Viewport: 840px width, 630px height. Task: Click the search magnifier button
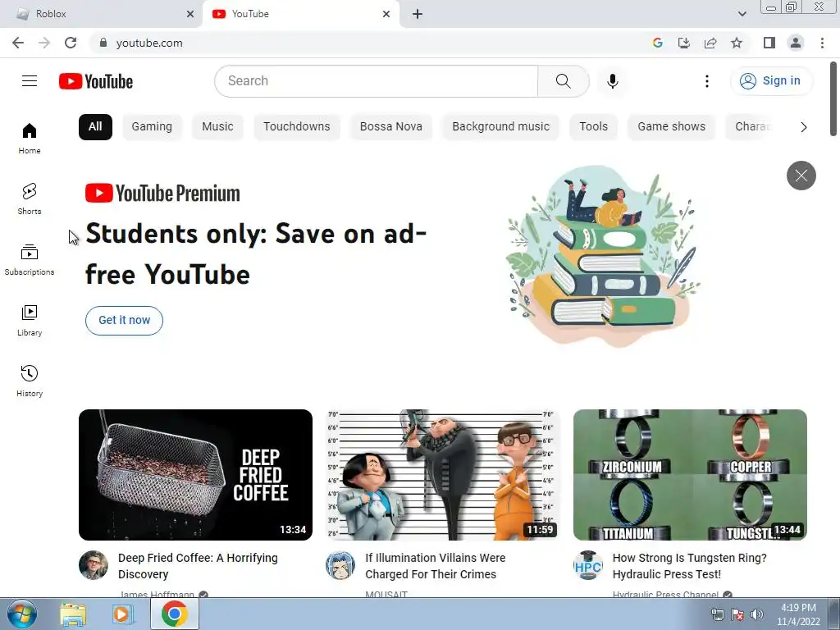563,81
